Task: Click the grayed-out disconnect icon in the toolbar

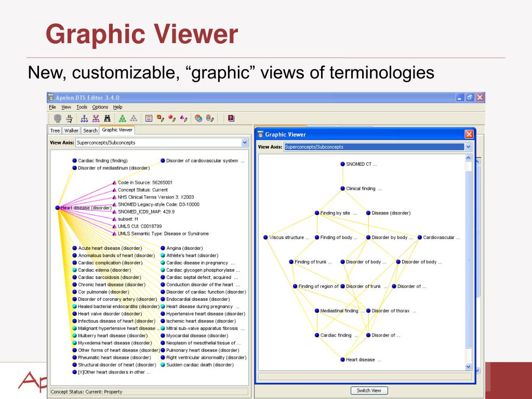Action: [58, 118]
